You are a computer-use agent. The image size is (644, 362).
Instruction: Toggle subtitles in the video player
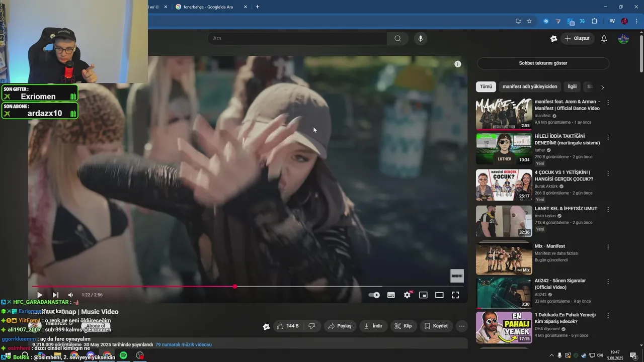(391, 295)
